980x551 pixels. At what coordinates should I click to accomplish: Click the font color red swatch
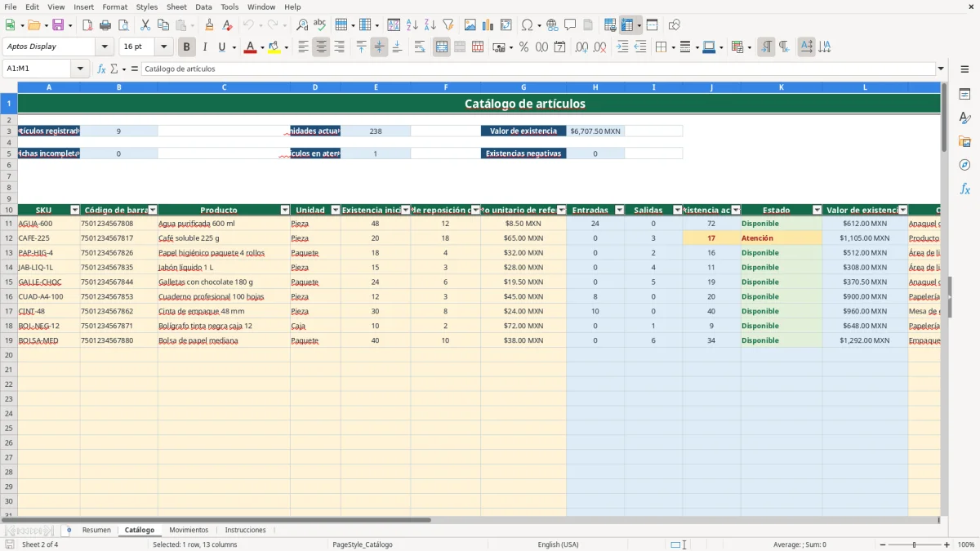pyautogui.click(x=250, y=47)
